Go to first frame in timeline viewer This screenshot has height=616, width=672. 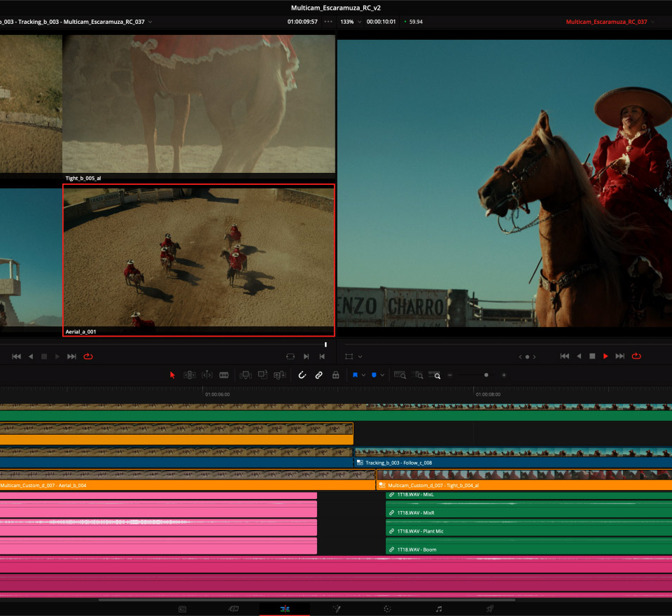[x=565, y=356]
